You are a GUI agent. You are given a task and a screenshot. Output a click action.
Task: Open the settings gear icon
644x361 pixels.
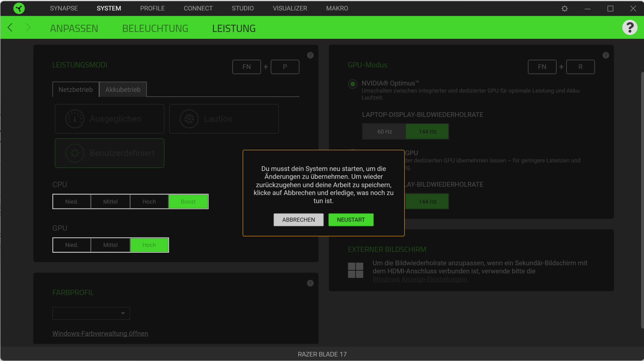pyautogui.click(x=565, y=9)
